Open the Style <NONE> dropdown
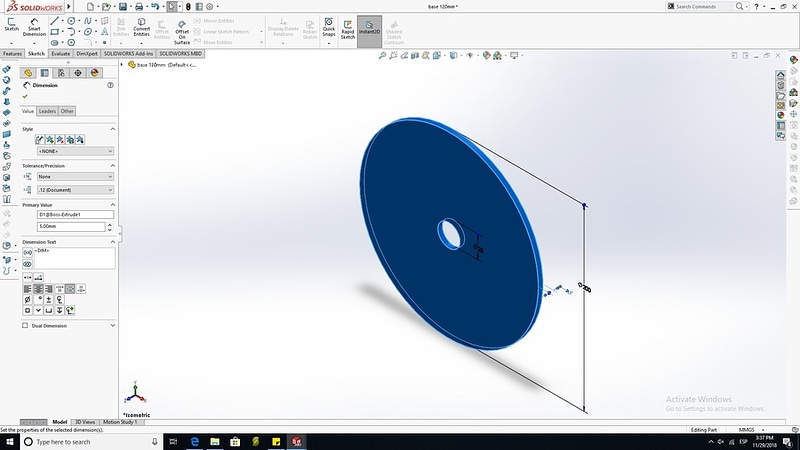 click(x=75, y=151)
